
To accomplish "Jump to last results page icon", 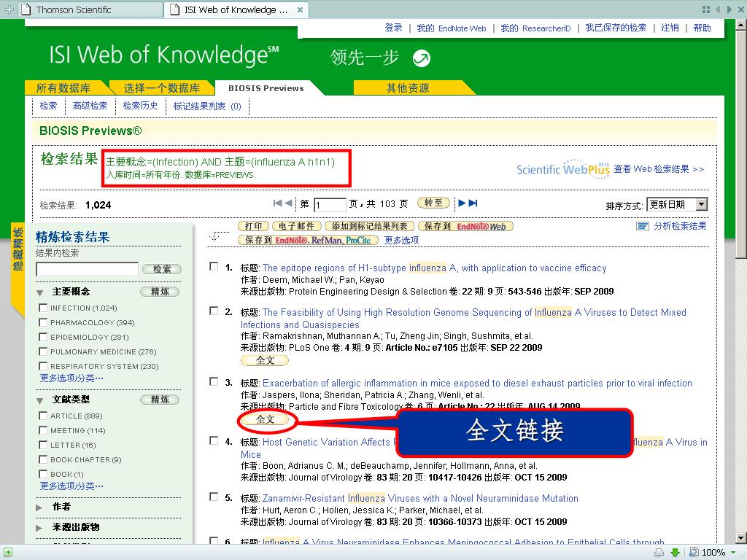I will 473,203.
